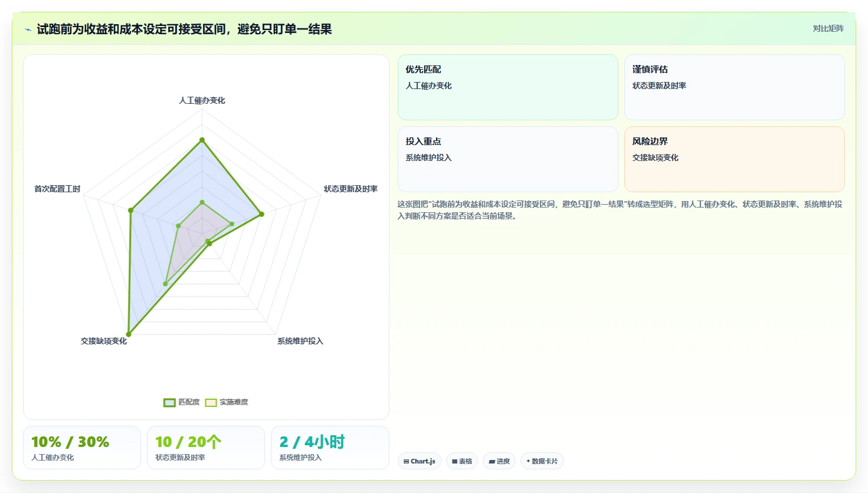Screen dimensions: 868x493
Task: Click the 系统维护投入 text in the 投入重点 card
Action: pyautogui.click(x=428, y=157)
